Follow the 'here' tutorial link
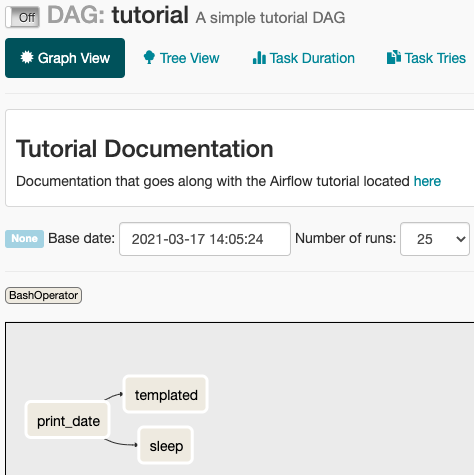The height and width of the screenshot is (475, 474). (427, 181)
